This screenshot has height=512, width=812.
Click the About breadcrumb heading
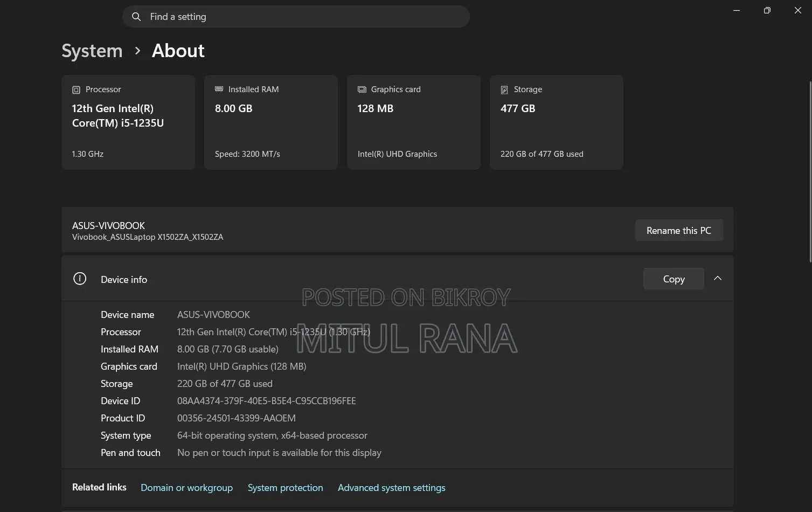coord(178,51)
